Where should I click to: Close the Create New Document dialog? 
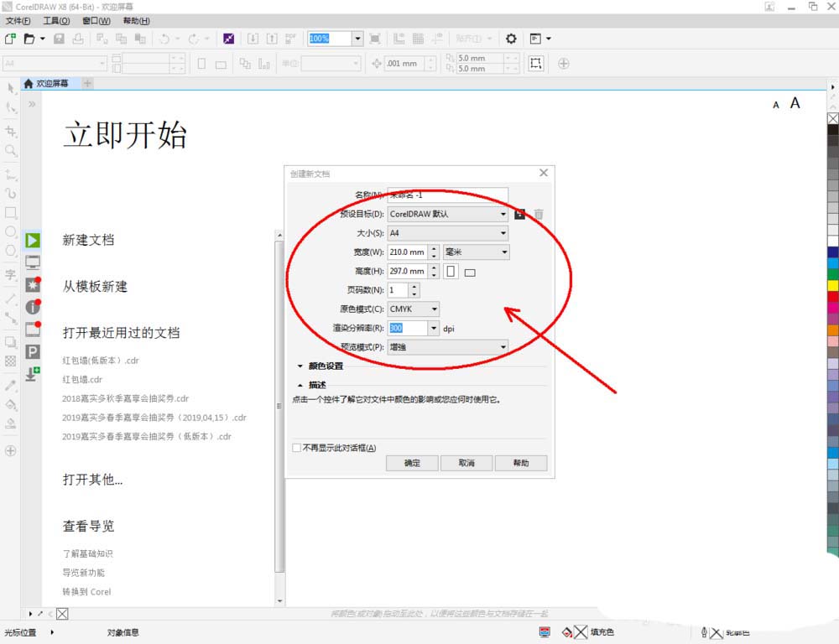(544, 173)
